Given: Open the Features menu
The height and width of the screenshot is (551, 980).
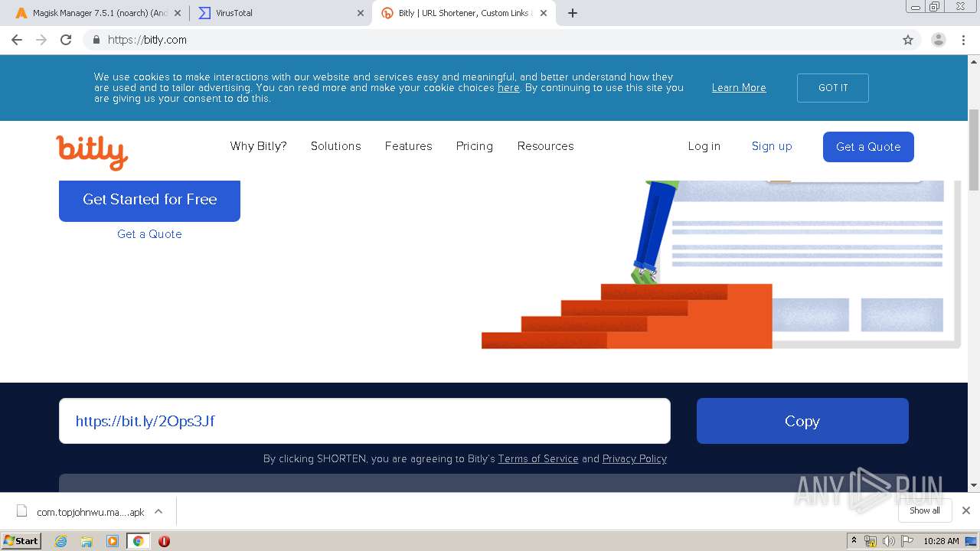Looking at the screenshot, I should (x=408, y=146).
